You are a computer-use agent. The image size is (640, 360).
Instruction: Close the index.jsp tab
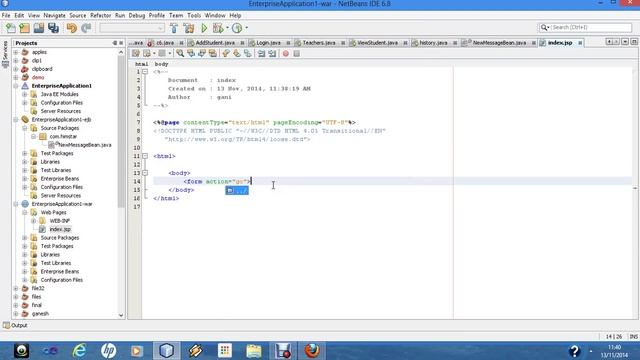580,43
